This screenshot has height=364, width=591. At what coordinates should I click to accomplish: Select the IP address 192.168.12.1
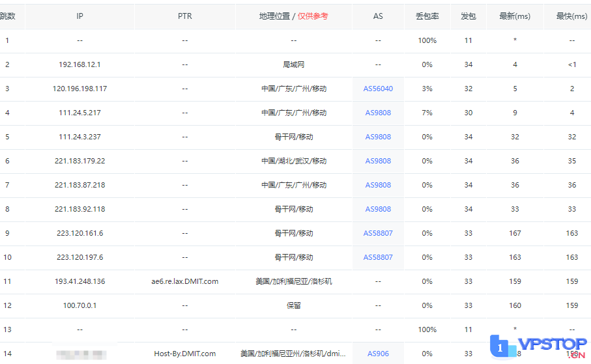[x=79, y=64]
